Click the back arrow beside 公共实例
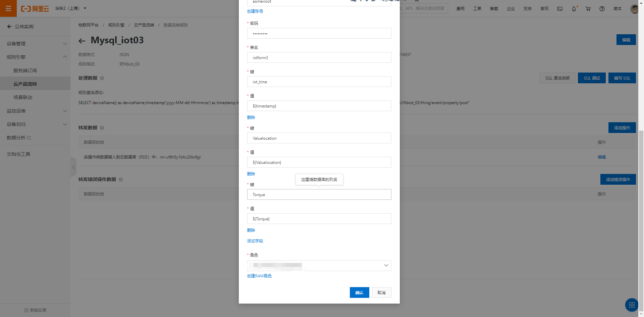644x317 pixels. coord(9,27)
